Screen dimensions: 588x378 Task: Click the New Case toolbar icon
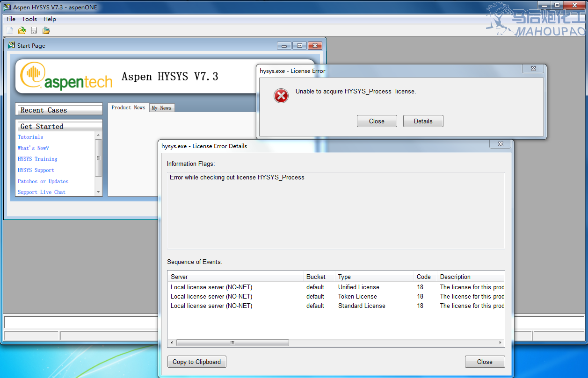(9, 31)
